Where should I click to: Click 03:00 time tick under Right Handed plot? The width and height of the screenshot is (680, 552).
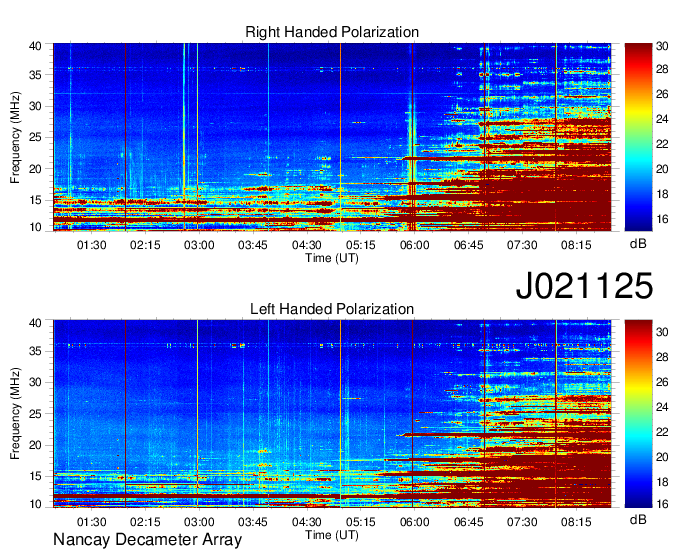[x=199, y=245]
